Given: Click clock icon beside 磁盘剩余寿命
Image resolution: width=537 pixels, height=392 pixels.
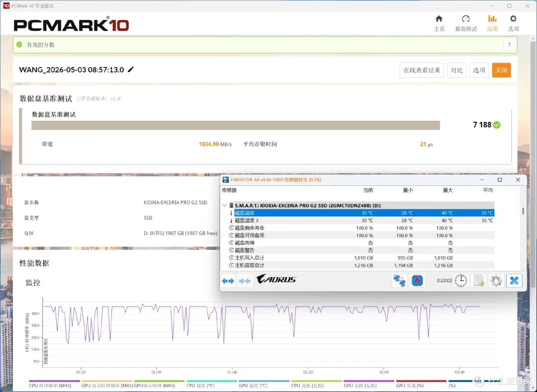Looking at the screenshot, I should (231, 228).
